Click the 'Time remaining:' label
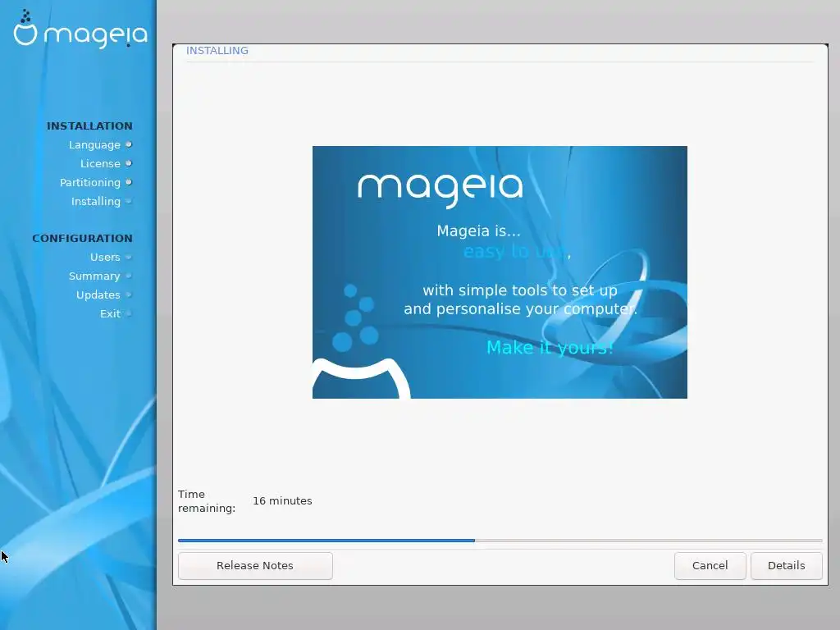840x630 pixels. tap(207, 501)
